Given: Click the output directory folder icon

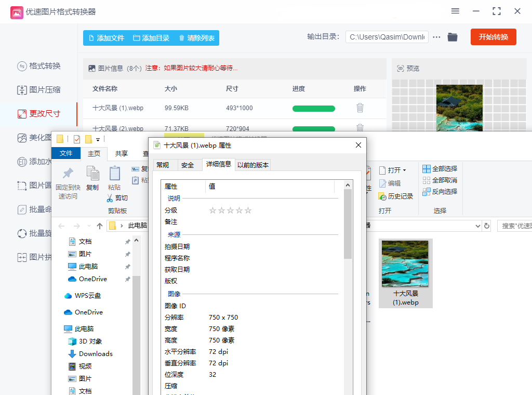Looking at the screenshot, I should 452,37.
